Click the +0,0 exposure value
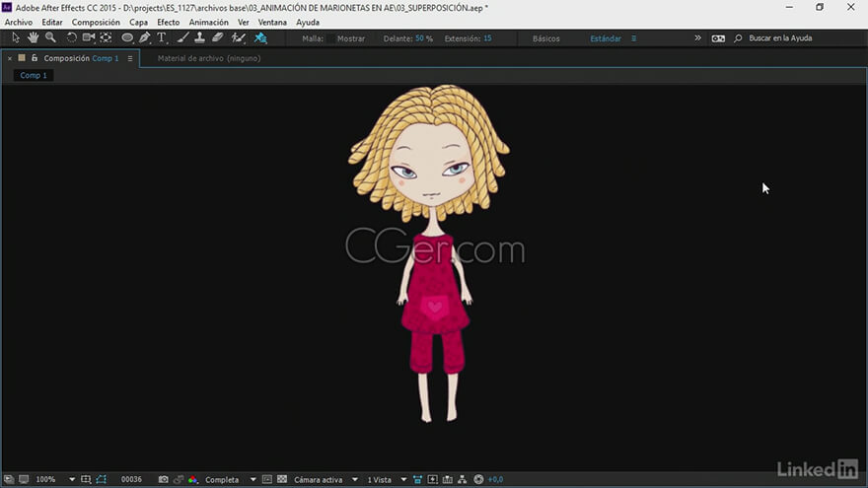 click(x=495, y=479)
